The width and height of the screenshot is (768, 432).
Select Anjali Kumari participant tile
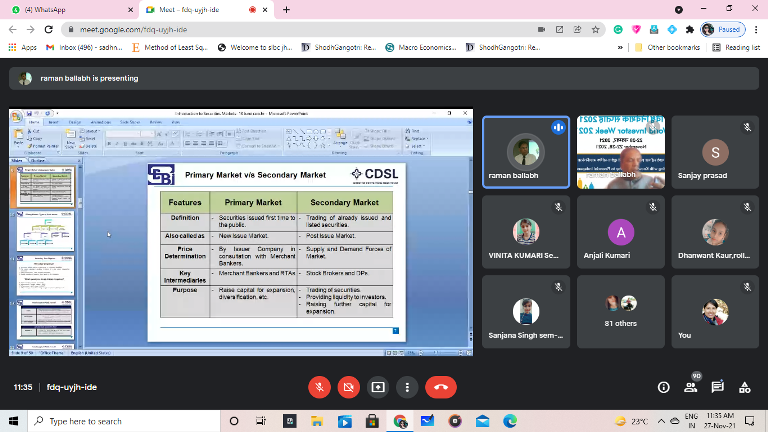[x=621, y=232]
